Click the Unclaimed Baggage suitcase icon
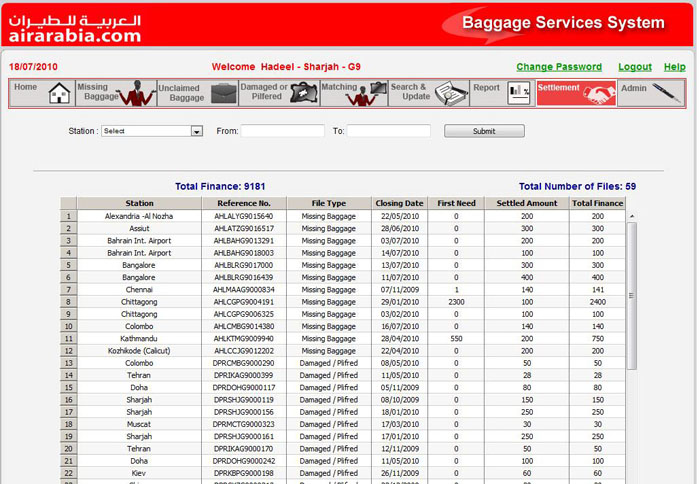Viewport: 700px width, 484px height. (222, 94)
